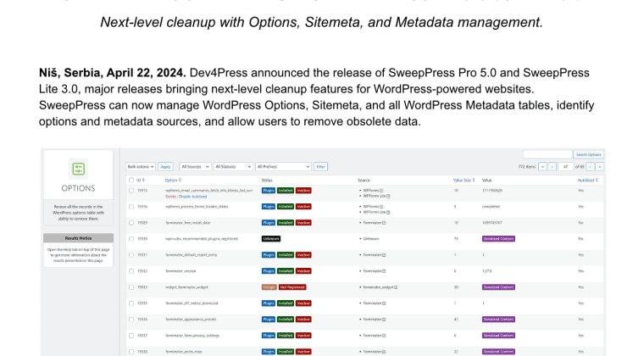
Task: Click Plugin badge in forminator_s17_notice_dismissed row
Action: tap(269, 303)
